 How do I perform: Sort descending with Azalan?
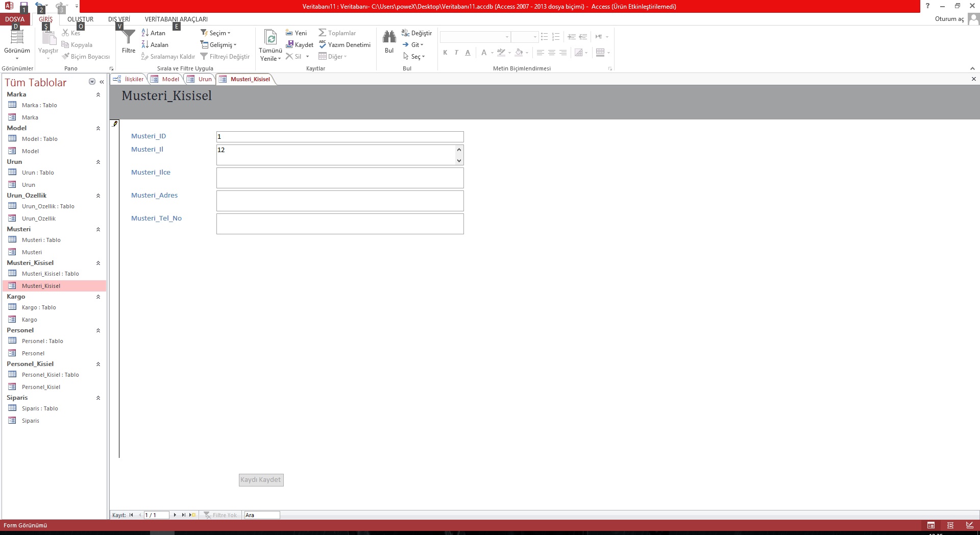click(155, 45)
